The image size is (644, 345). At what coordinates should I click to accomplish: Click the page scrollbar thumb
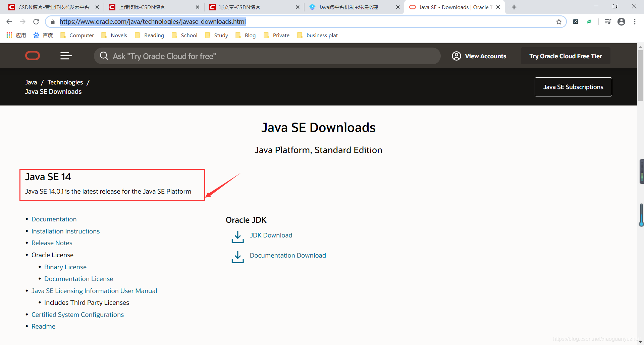(x=640, y=75)
